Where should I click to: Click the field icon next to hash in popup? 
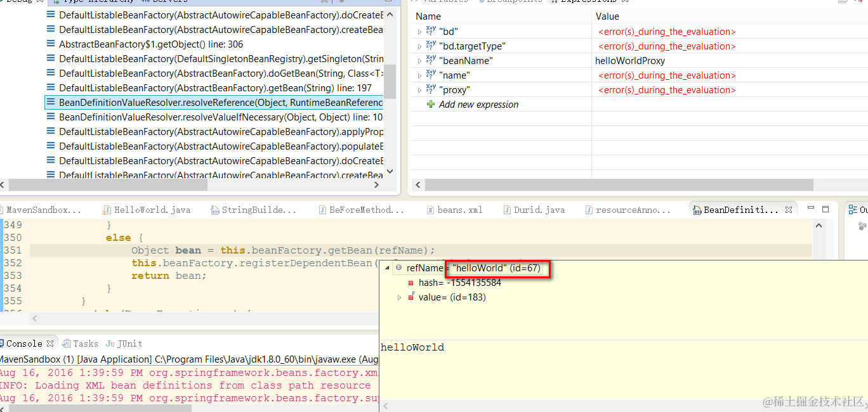pyautogui.click(x=411, y=283)
